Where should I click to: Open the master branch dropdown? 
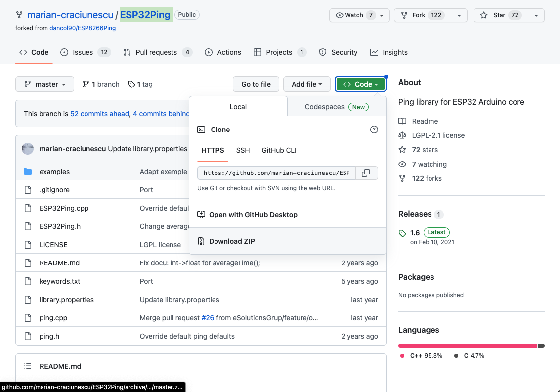click(44, 84)
